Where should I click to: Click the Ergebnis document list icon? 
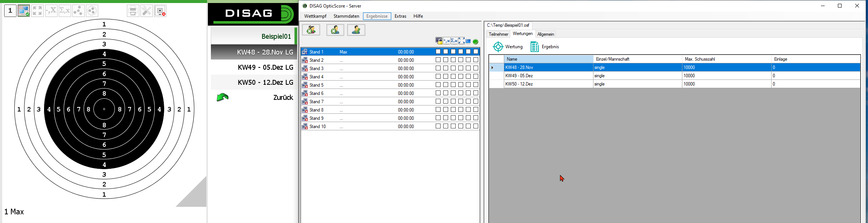[534, 47]
